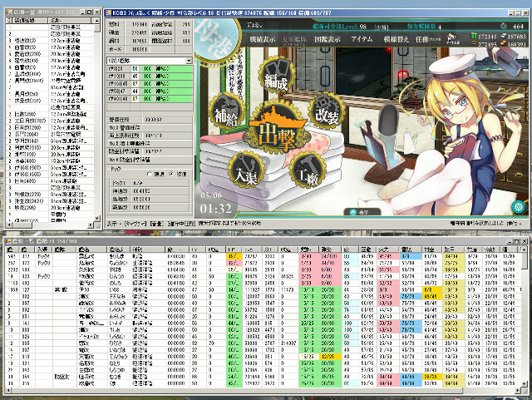Click the [音量] volume button
This screenshot has width=532, height=400.
(157, 223)
